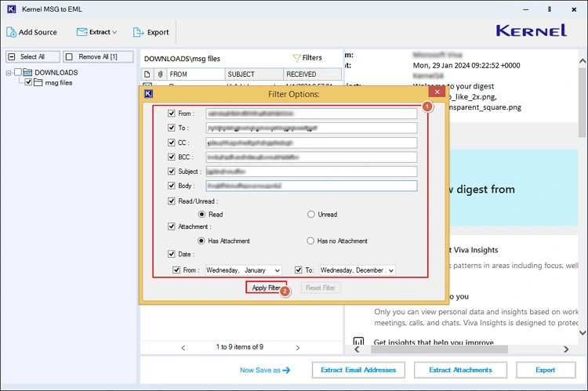588x391 pixels.
Task: Open the From date picker dropdown
Action: pyautogui.click(x=277, y=270)
